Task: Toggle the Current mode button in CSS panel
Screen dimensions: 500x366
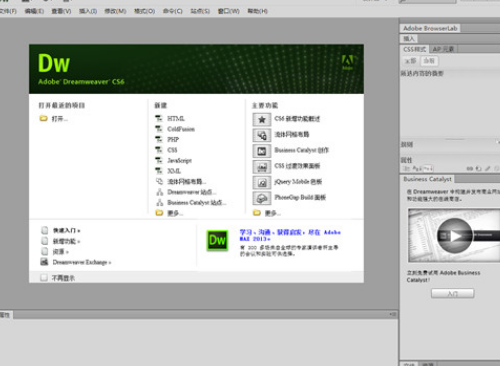Action: click(429, 61)
